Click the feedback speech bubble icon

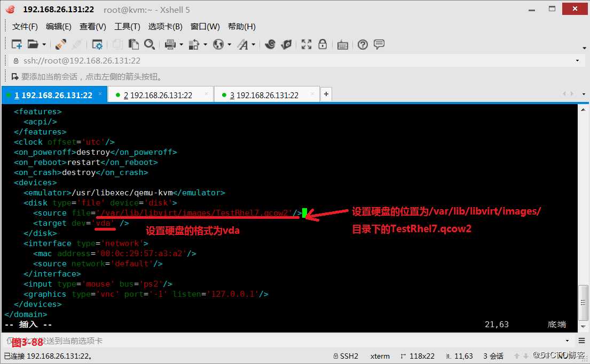[x=379, y=44]
